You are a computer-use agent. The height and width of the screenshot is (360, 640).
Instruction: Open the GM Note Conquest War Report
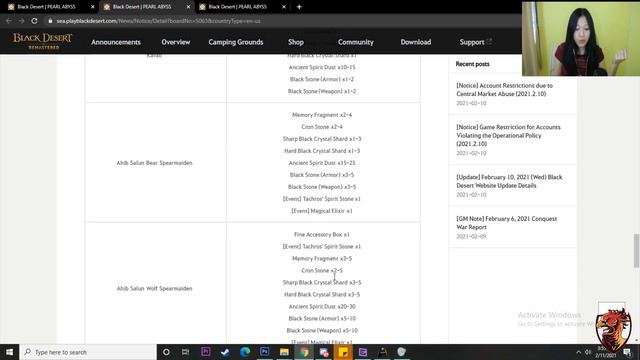[507, 222]
